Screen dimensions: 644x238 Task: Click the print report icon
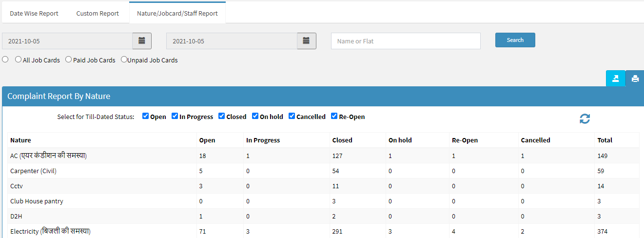(635, 79)
